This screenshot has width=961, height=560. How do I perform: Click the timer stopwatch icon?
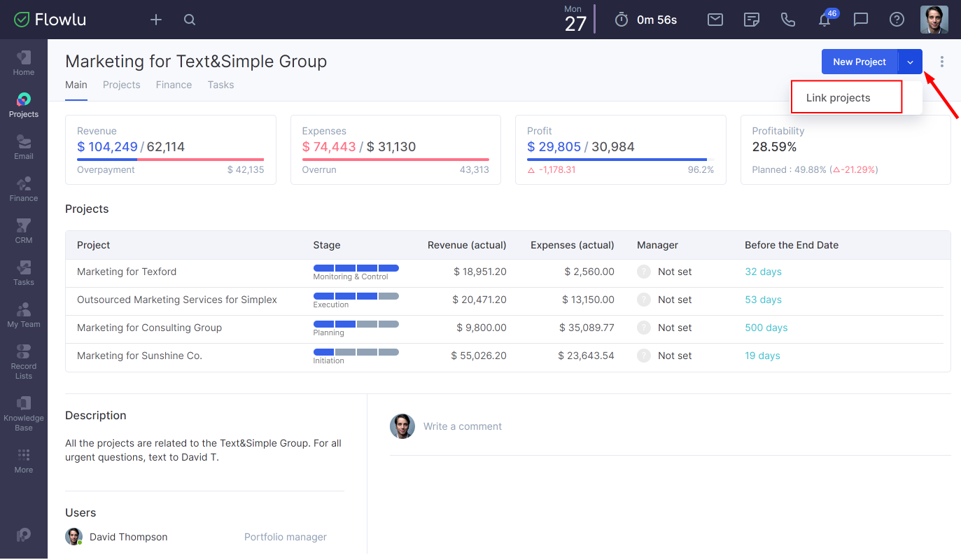(x=622, y=20)
